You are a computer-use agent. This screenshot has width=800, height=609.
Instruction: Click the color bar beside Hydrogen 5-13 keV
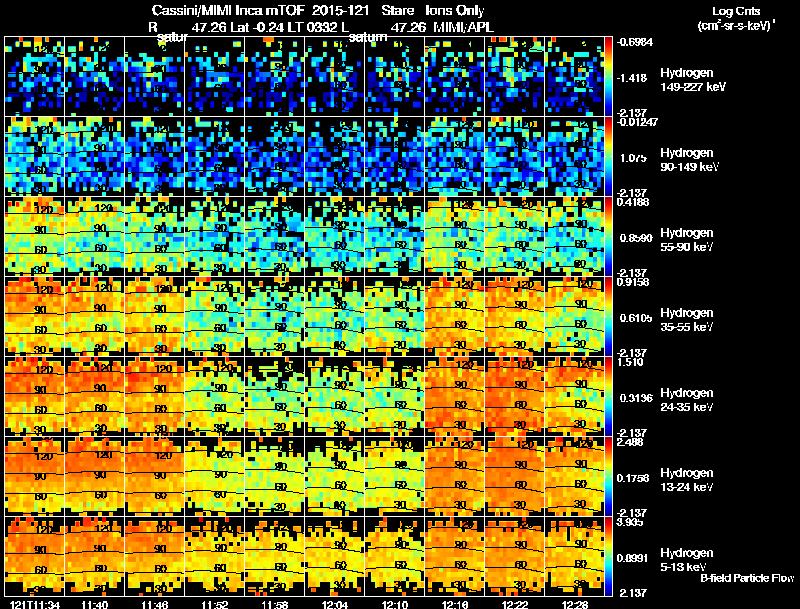pyautogui.click(x=608, y=556)
